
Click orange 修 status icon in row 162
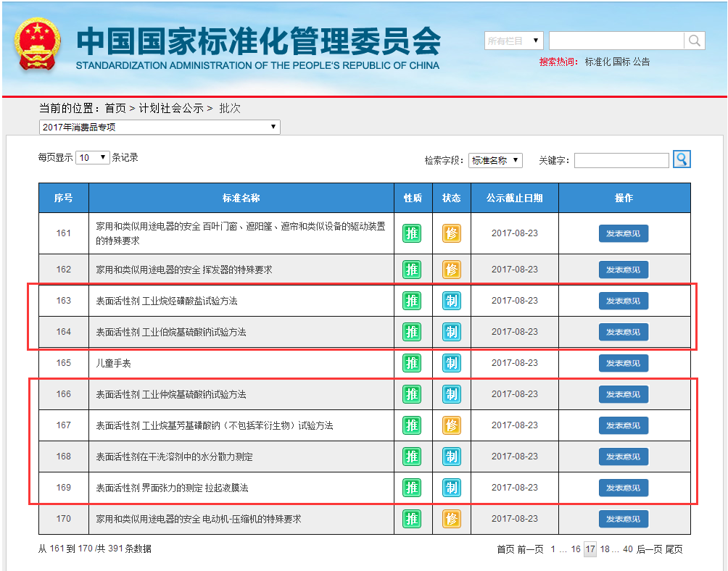pos(452,270)
